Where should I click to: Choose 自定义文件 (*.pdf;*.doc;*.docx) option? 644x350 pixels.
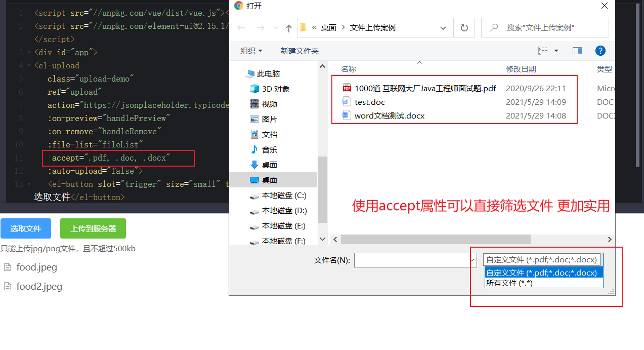(544, 273)
